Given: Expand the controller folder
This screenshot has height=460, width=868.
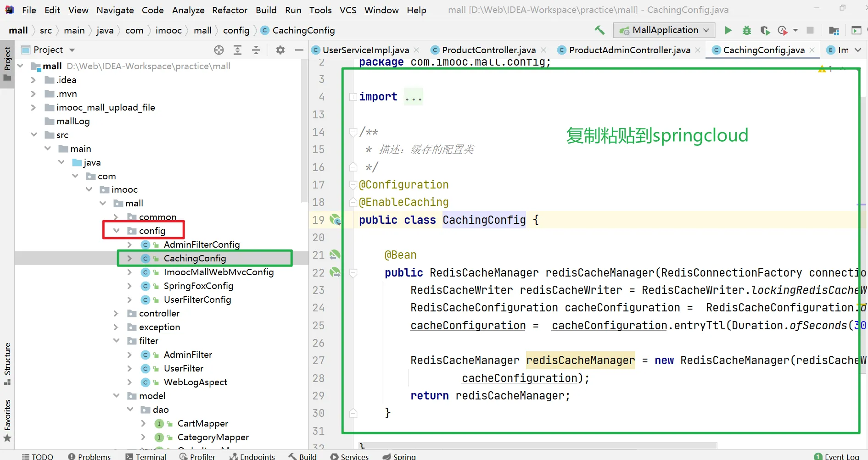Looking at the screenshot, I should tap(117, 313).
